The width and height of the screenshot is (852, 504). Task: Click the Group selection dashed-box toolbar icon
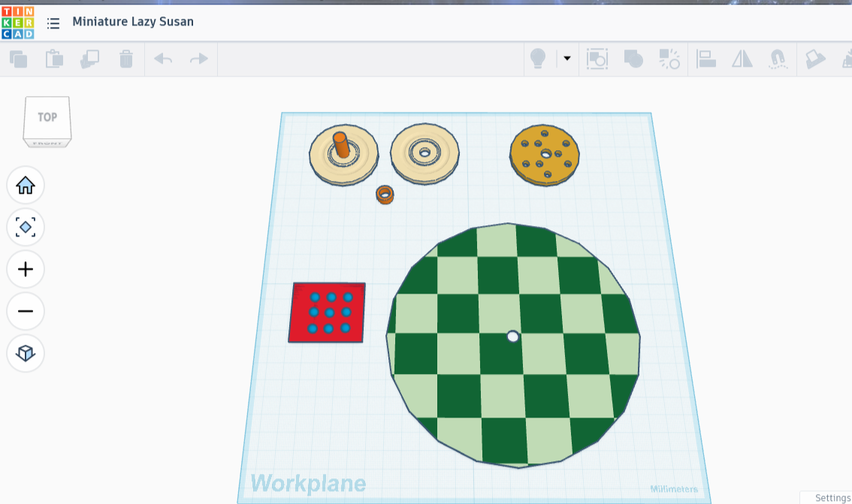pos(597,59)
